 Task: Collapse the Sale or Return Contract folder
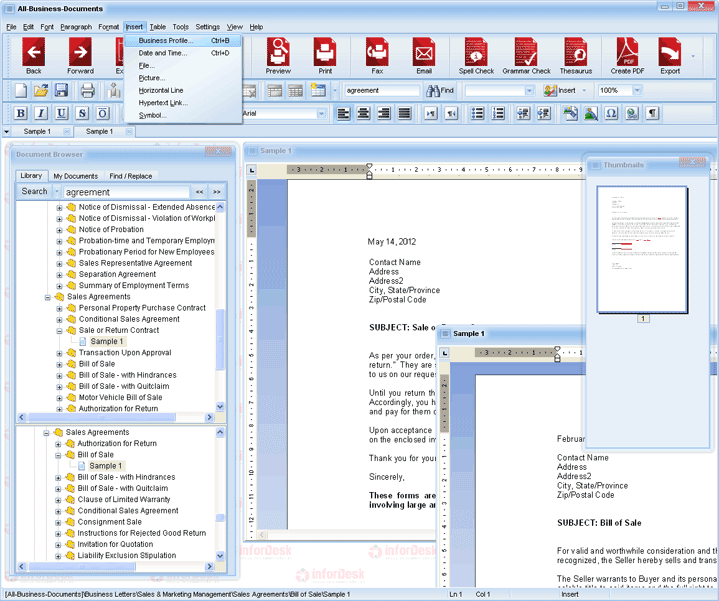[x=59, y=331]
